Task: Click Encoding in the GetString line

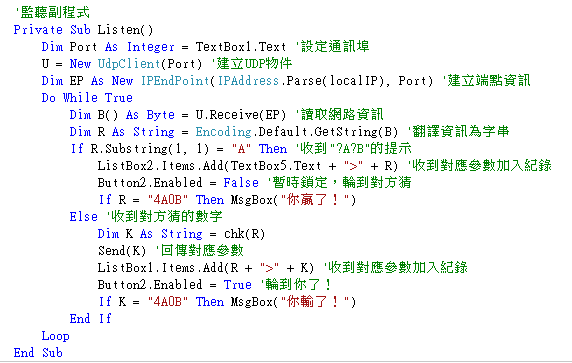Action: coord(223,132)
